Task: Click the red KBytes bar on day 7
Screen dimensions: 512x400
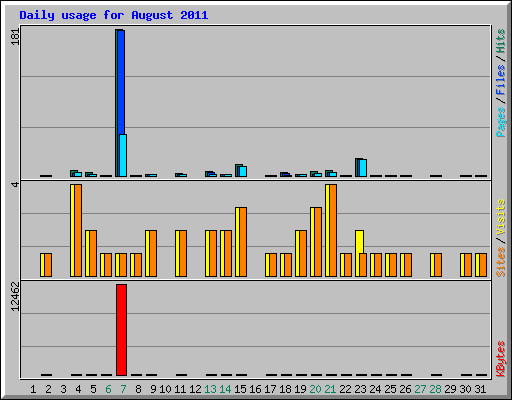Action: pos(121,330)
